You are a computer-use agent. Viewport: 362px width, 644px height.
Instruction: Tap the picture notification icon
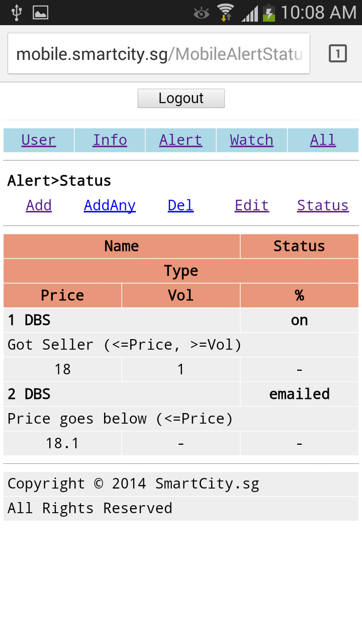[40, 12]
